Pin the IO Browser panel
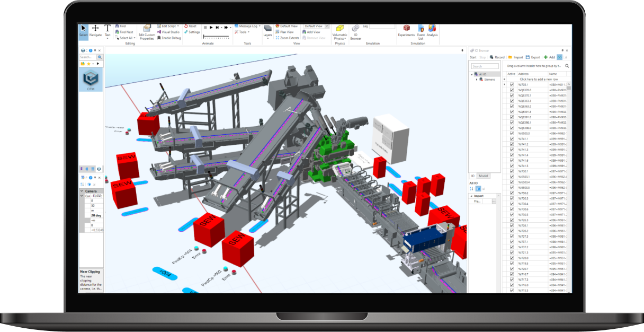 (x=562, y=50)
